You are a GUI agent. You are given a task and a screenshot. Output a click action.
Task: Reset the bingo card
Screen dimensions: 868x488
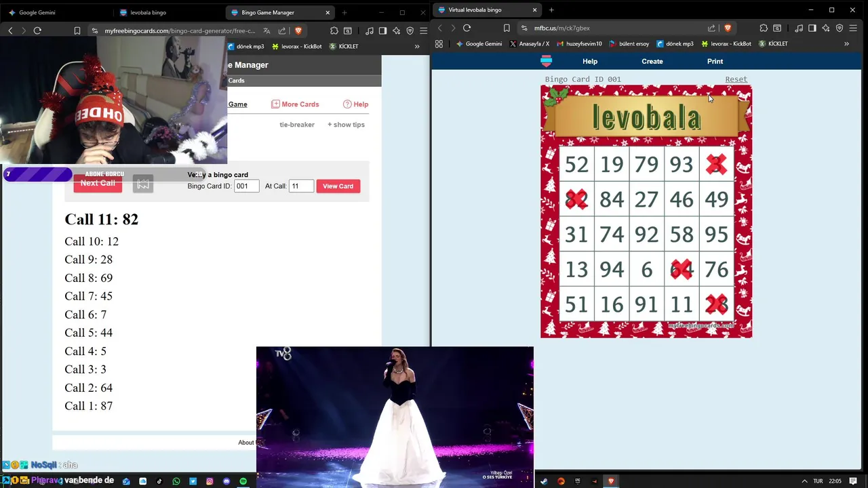coord(736,79)
